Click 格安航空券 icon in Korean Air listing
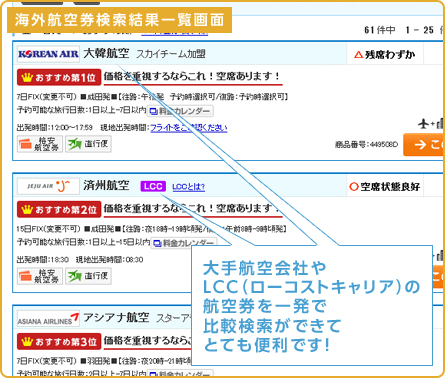 coord(40,144)
